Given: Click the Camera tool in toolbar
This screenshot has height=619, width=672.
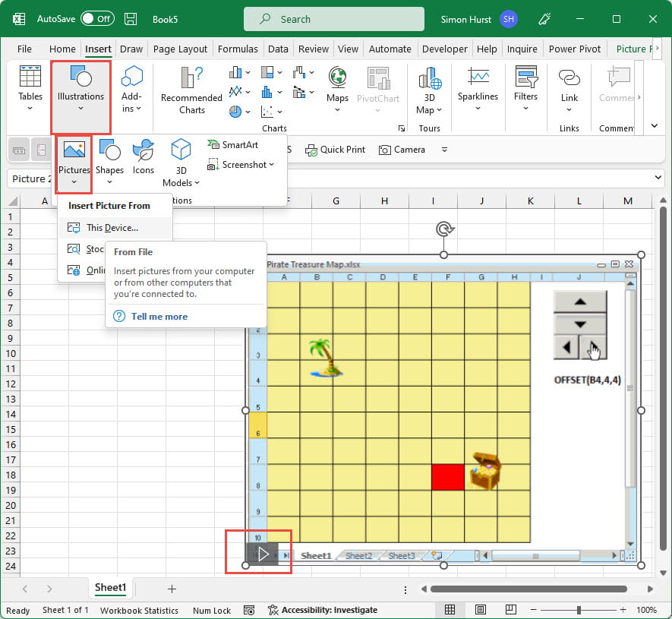Looking at the screenshot, I should pyautogui.click(x=402, y=150).
